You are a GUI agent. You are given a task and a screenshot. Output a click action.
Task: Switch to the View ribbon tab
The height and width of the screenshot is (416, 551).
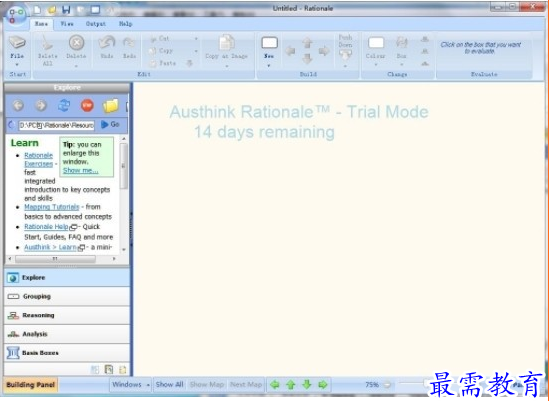(67, 24)
